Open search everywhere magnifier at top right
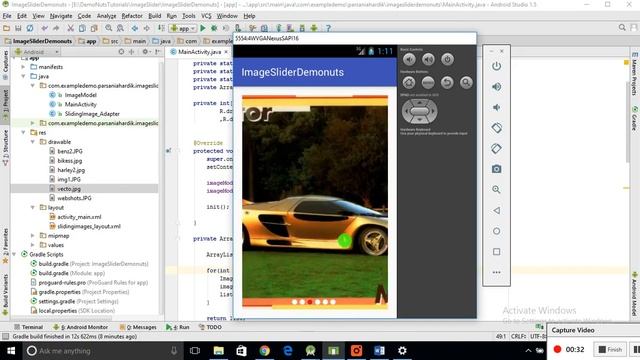640x360 pixels. coord(622,27)
